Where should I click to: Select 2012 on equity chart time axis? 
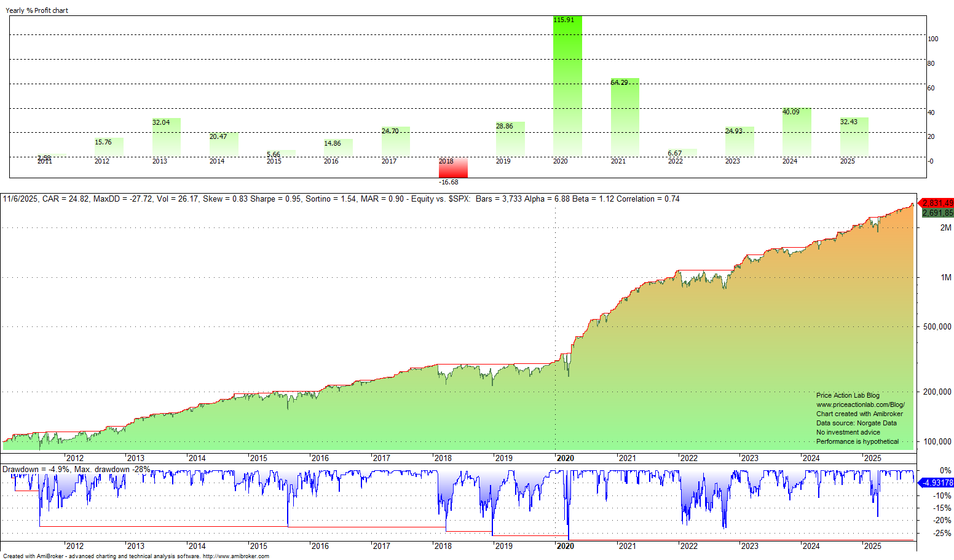point(75,458)
